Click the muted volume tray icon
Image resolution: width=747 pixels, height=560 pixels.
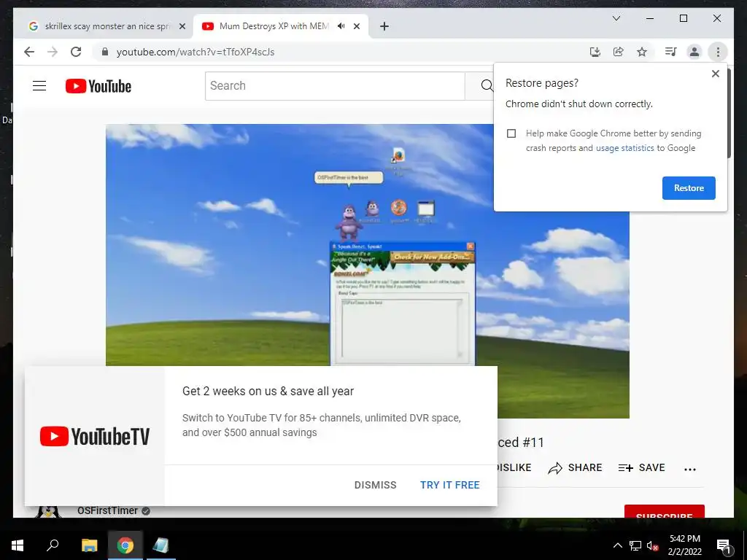tap(652, 545)
